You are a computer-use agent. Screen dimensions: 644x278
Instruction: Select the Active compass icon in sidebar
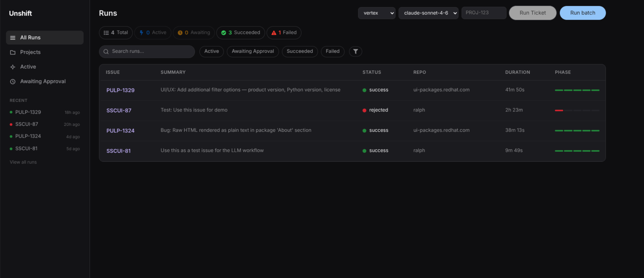(13, 67)
